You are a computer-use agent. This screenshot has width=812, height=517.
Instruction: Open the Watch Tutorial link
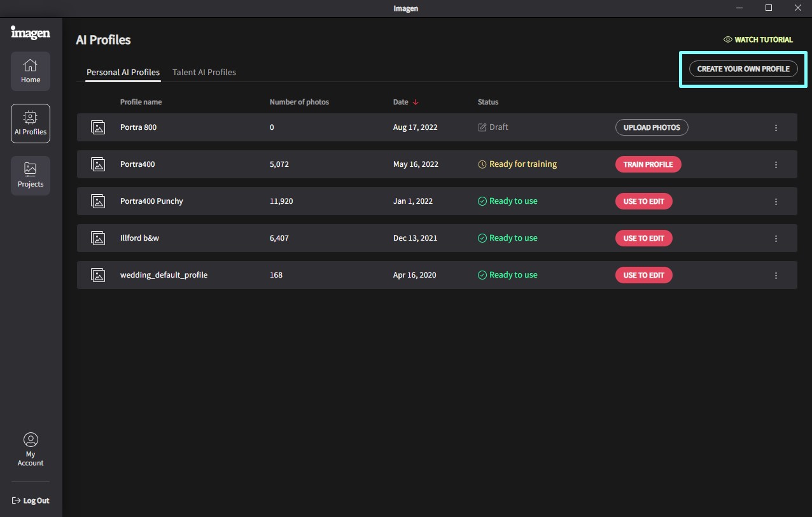click(759, 39)
